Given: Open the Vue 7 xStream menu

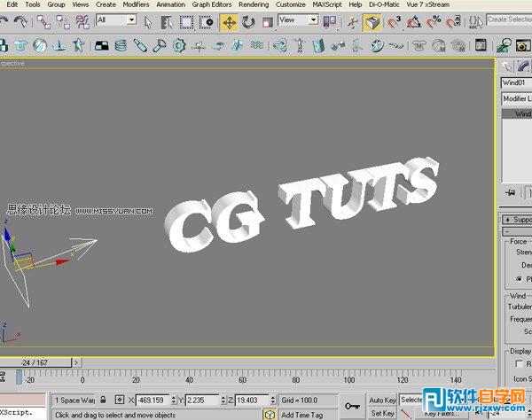Looking at the screenshot, I should coord(428,4).
